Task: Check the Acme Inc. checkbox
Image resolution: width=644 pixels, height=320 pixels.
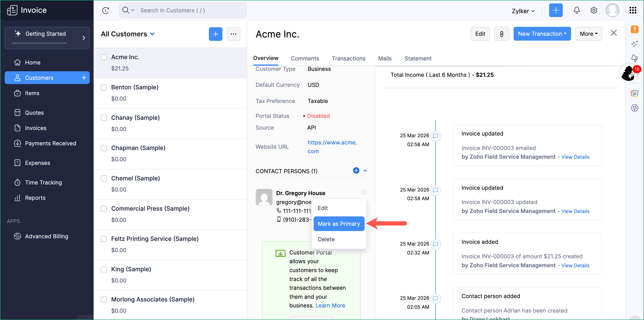Action: pyautogui.click(x=104, y=57)
